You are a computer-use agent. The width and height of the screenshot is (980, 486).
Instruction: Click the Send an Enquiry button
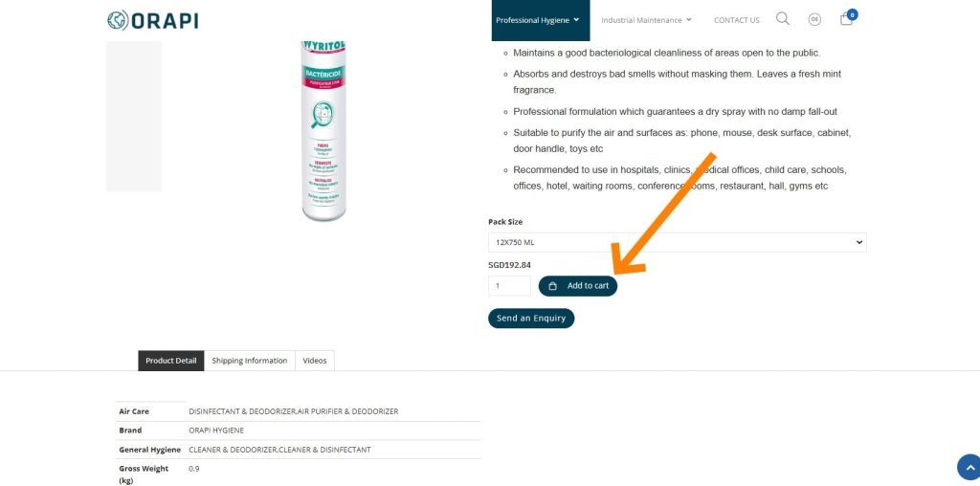[530, 318]
